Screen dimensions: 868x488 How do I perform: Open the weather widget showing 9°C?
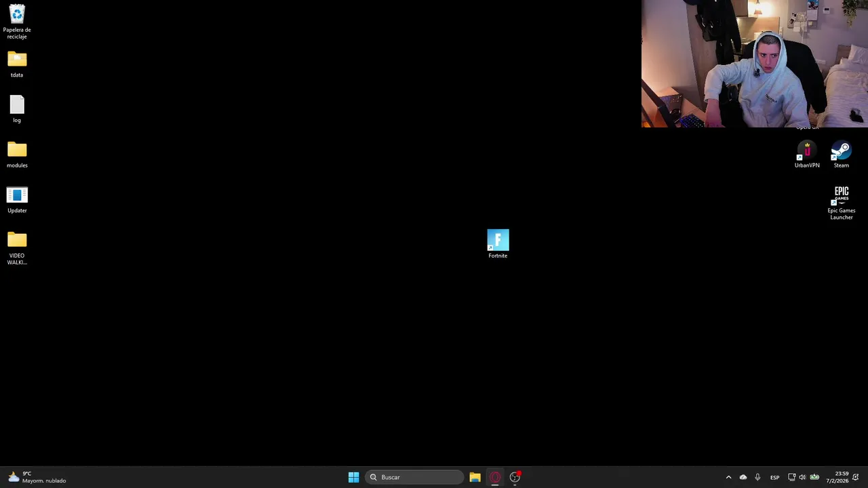click(37, 477)
